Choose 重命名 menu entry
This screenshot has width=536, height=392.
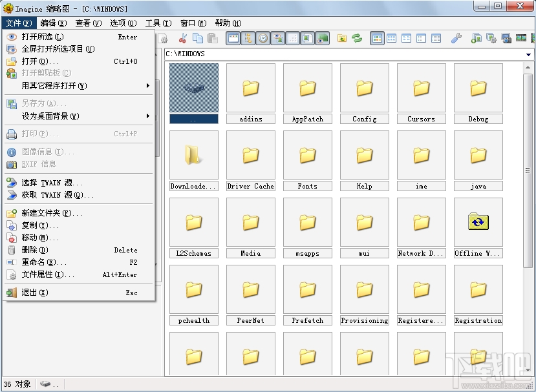79,262
